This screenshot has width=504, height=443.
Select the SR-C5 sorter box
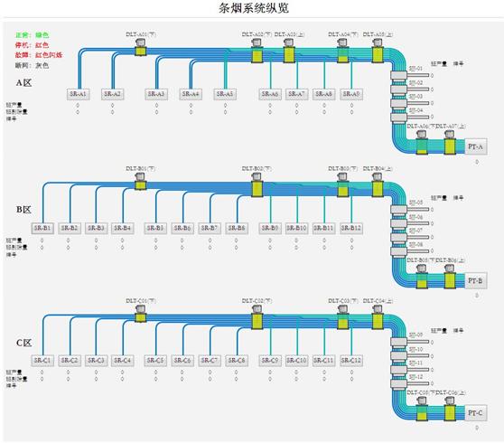coord(155,361)
